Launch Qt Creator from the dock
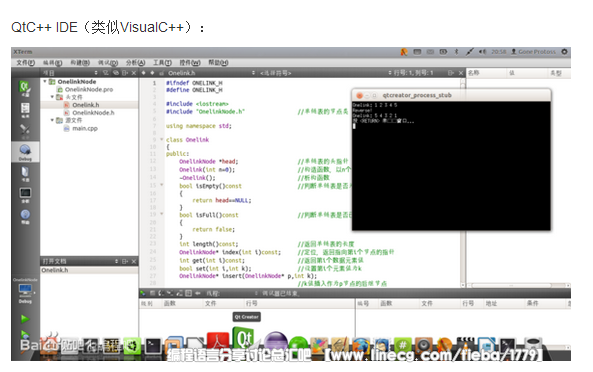The image size is (593, 372). 244,339
